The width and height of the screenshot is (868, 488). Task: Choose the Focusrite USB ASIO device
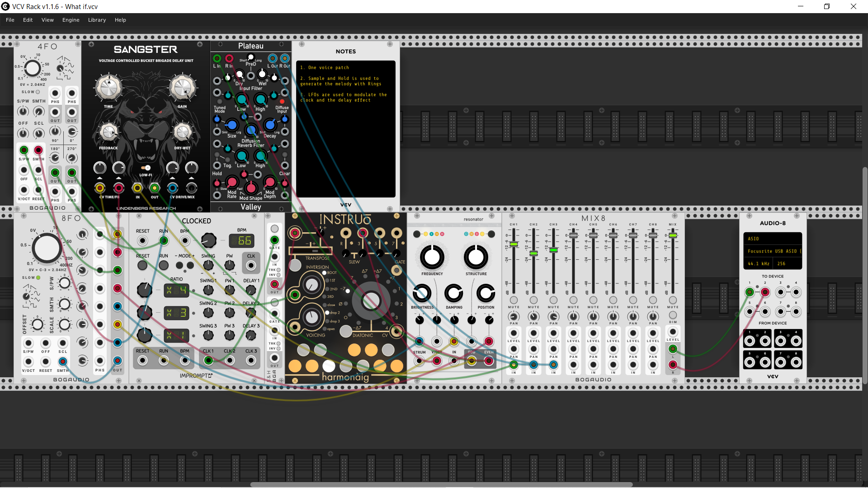coord(773,251)
